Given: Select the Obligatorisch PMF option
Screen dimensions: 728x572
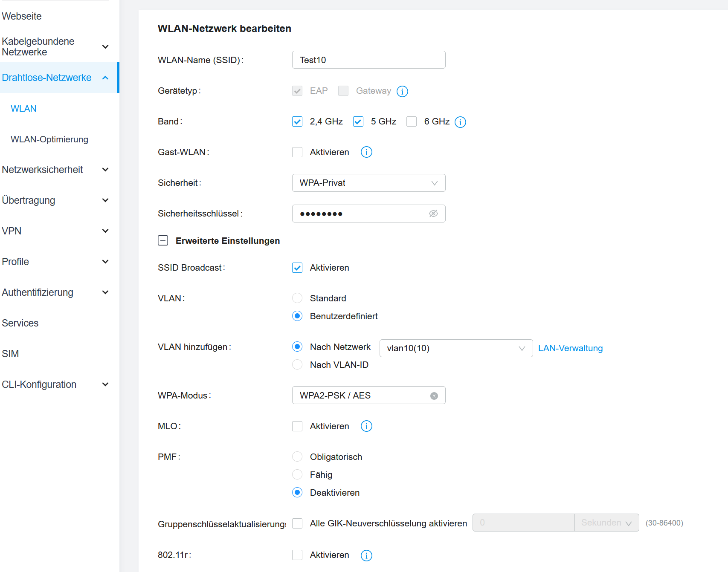Looking at the screenshot, I should tap(297, 457).
